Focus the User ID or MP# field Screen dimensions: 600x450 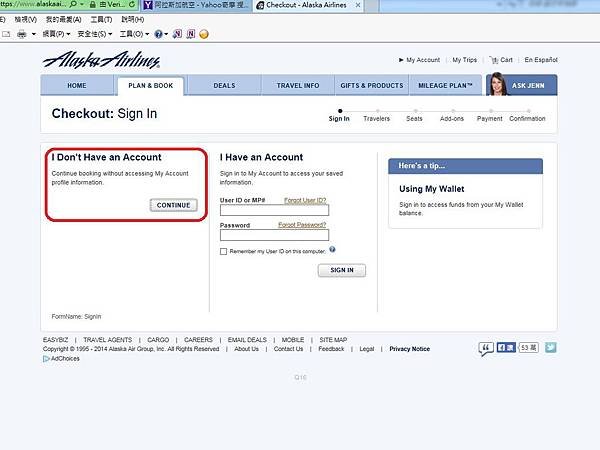point(274,210)
